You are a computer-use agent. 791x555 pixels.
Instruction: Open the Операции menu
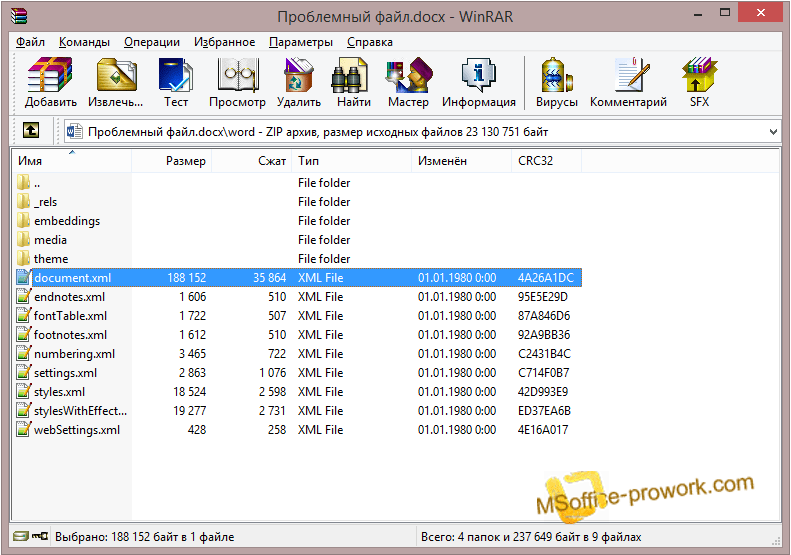(x=152, y=42)
